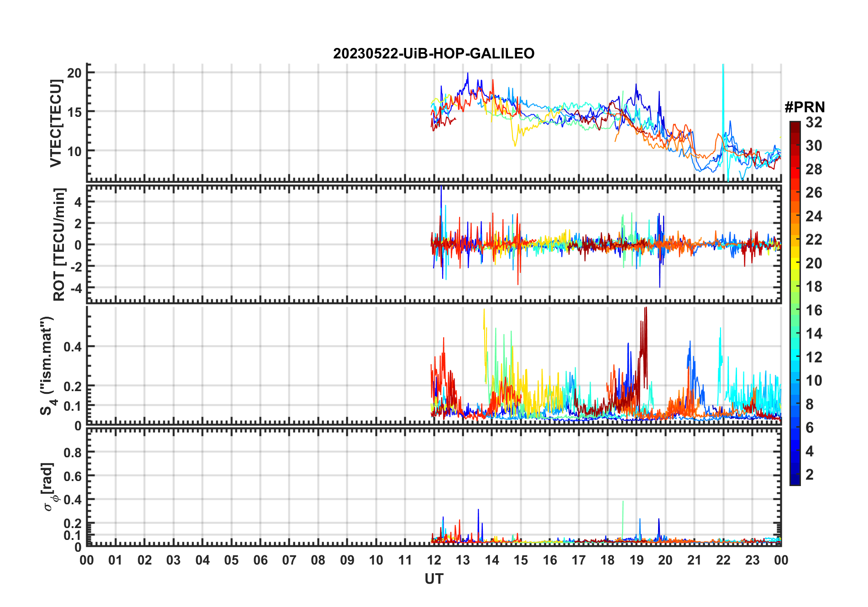Screen dimensions: 868x607
Task: Click the hour 12 tick on the UT axis
Action: [434, 560]
